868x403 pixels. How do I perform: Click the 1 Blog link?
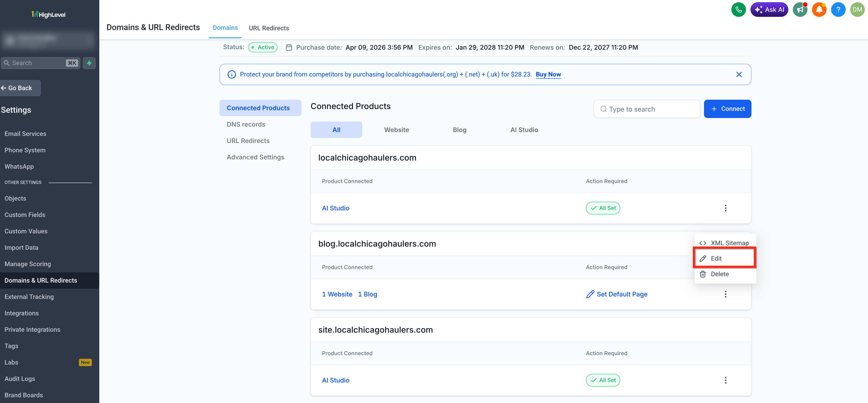tap(367, 294)
